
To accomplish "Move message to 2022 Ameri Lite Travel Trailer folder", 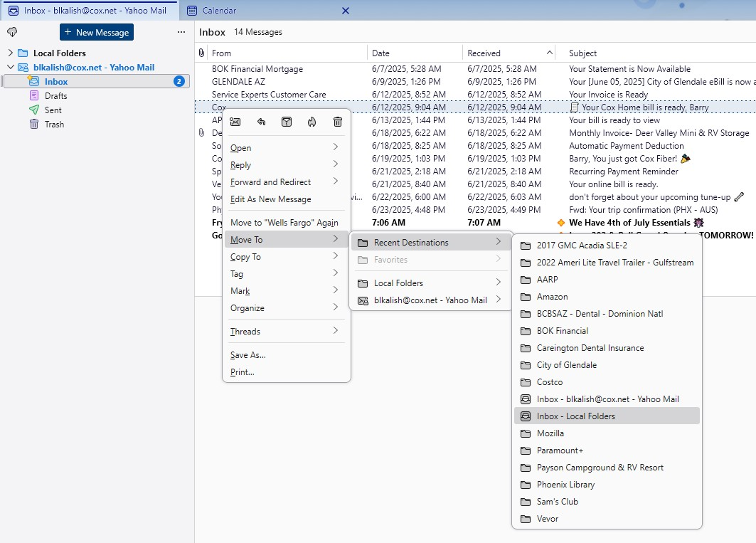I will tap(607, 263).
